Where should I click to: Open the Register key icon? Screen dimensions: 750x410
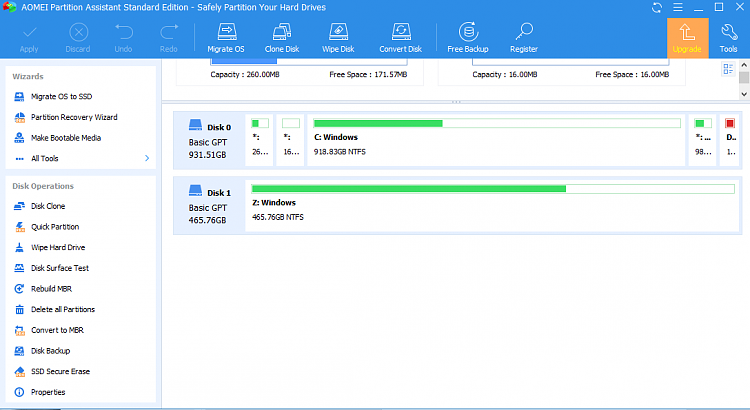[x=524, y=38]
